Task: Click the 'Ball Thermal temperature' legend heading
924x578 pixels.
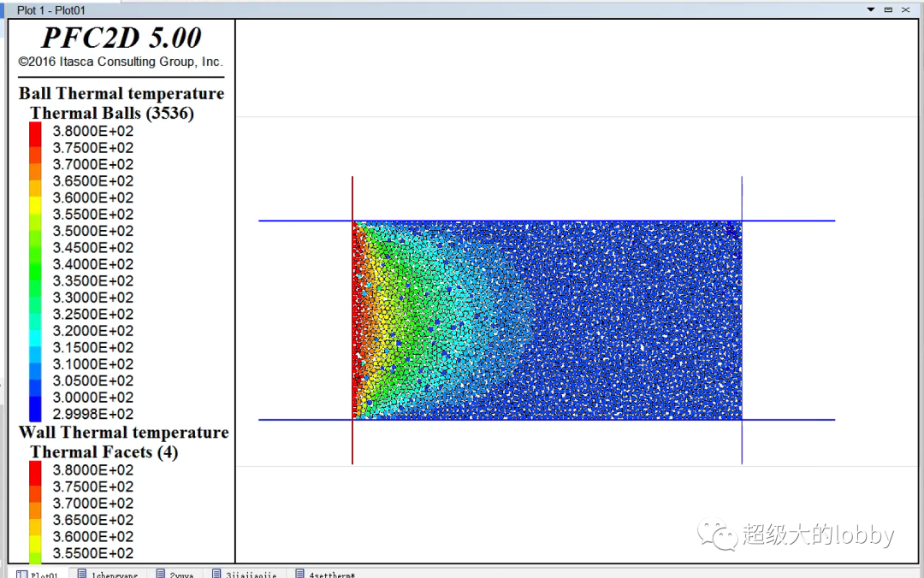Action: click(121, 93)
